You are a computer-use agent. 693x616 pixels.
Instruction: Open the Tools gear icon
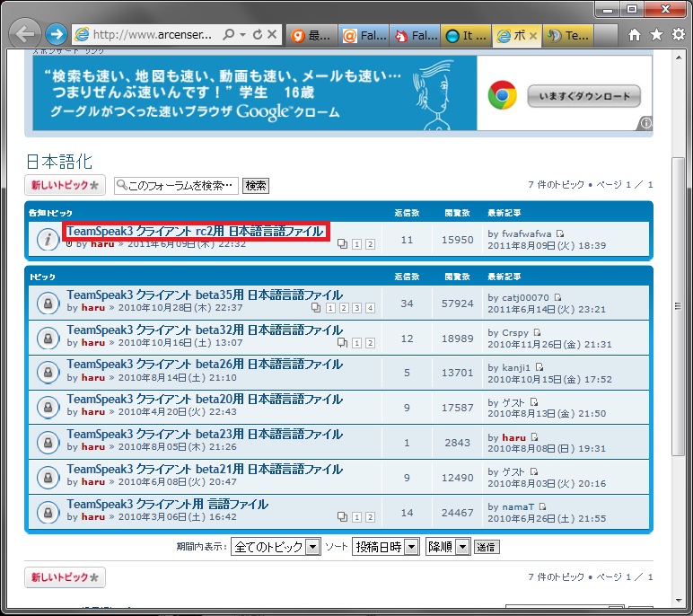pos(679,34)
